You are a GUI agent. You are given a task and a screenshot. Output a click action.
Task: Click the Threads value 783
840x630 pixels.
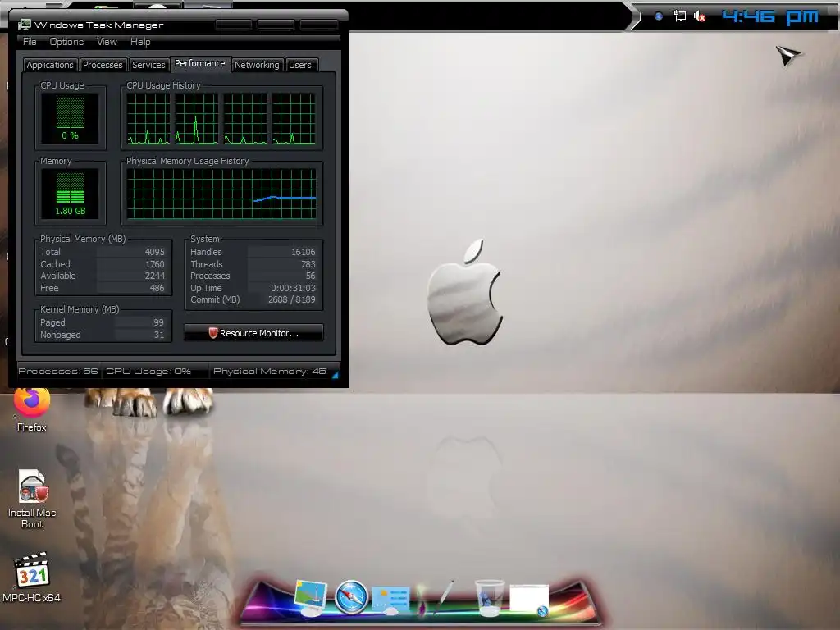tap(308, 264)
